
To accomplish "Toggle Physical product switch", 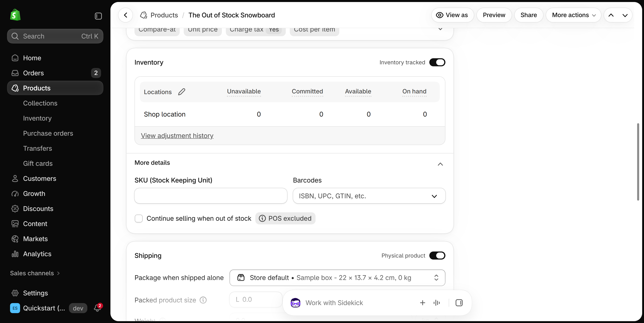I will (x=437, y=256).
